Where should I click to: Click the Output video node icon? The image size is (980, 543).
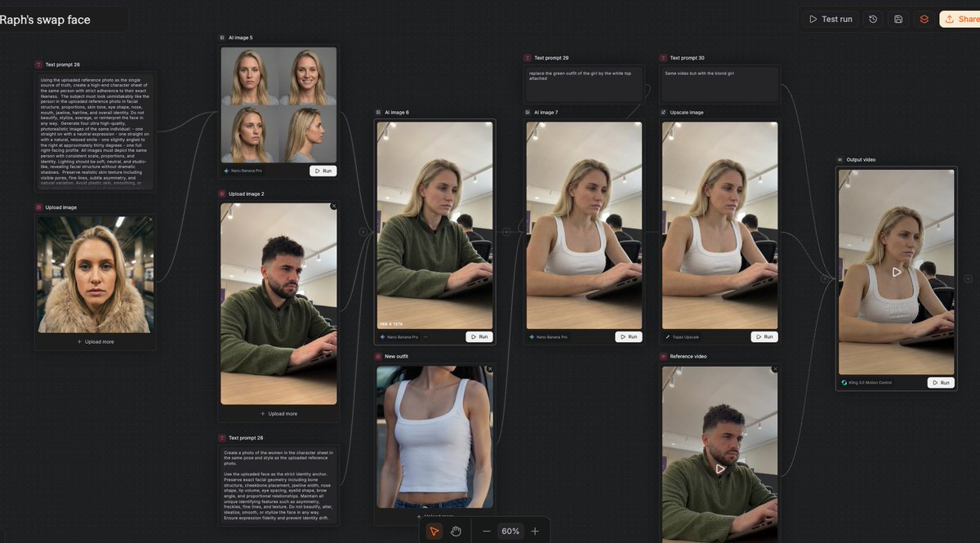(x=840, y=159)
